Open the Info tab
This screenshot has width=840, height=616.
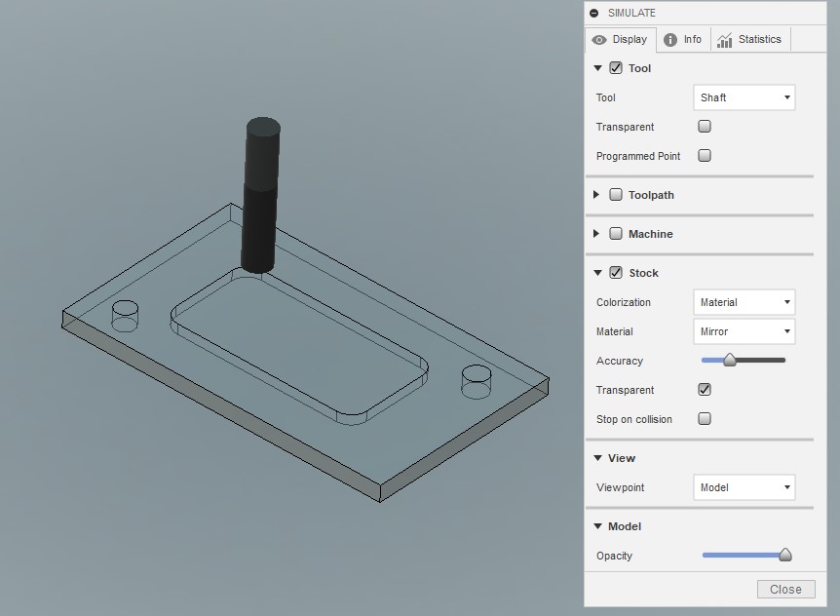[x=683, y=40]
